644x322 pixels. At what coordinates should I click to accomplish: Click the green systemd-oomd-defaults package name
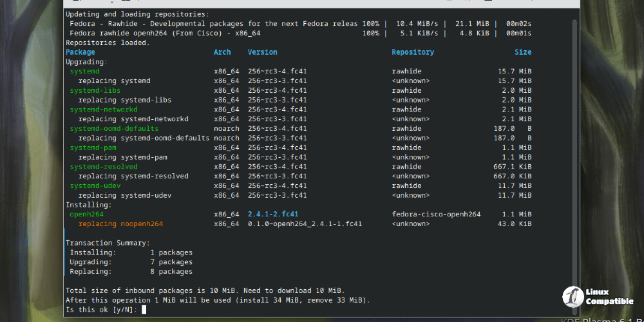point(114,129)
